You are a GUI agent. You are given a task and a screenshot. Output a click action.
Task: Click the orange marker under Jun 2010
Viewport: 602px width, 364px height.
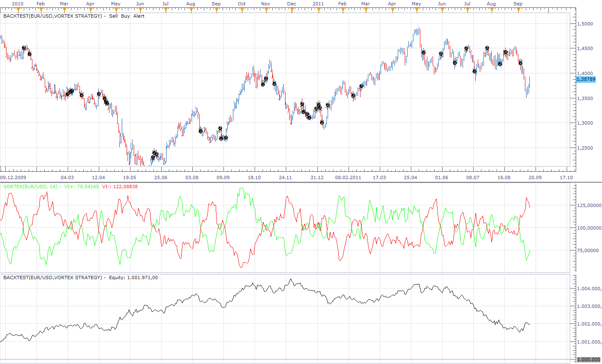click(x=140, y=10)
